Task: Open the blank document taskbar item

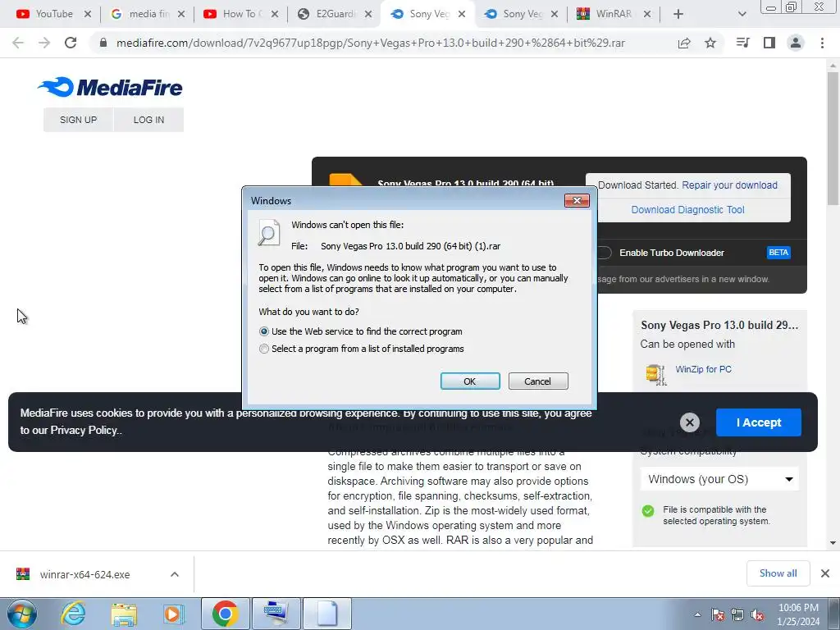Action: [x=327, y=614]
